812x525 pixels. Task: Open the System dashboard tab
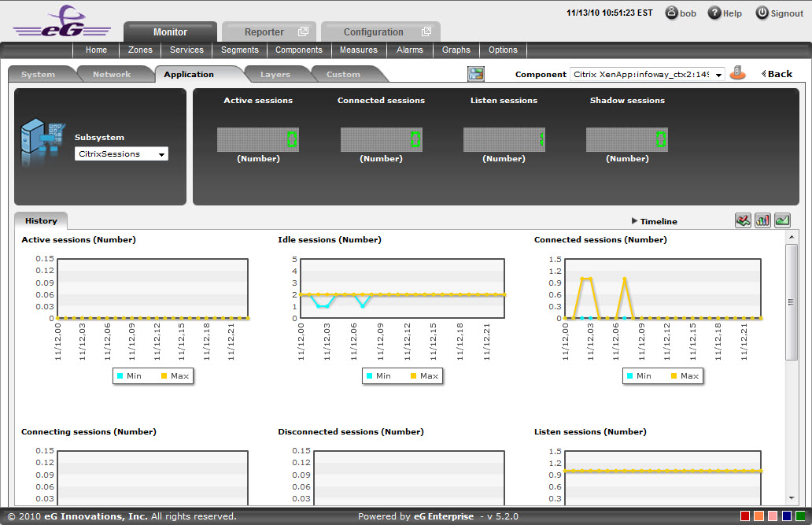point(39,75)
